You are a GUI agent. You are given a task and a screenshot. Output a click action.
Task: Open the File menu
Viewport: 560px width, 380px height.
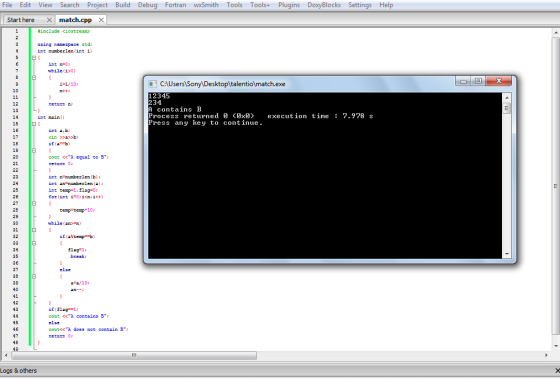coord(7,5)
